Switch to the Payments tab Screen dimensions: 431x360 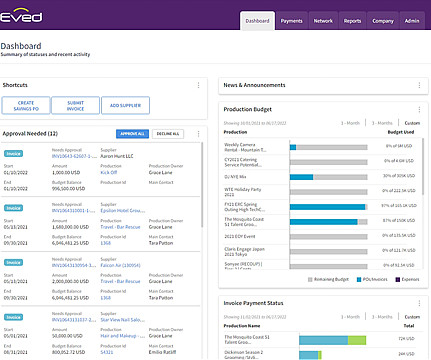tap(291, 21)
